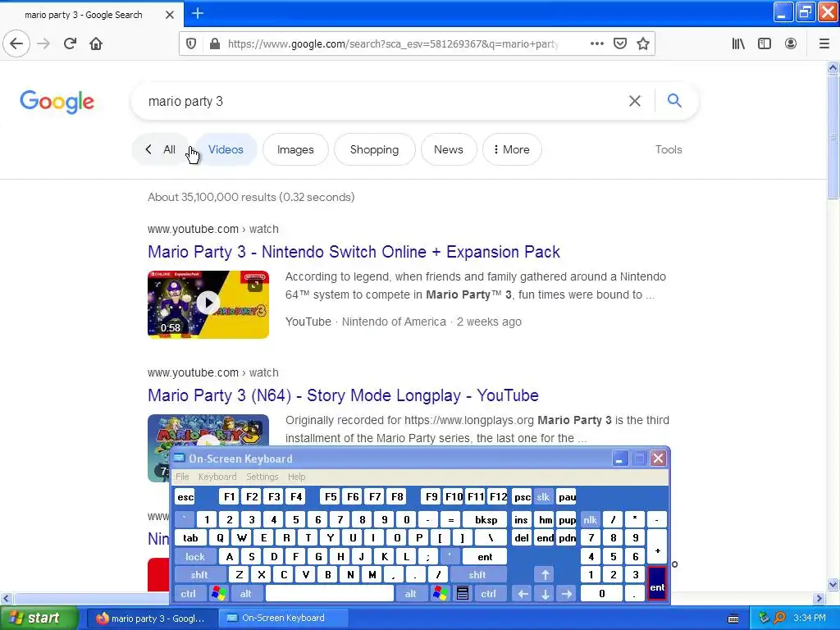840x630 pixels.
Task: Open Firefox home page icon
Action: click(x=96, y=43)
